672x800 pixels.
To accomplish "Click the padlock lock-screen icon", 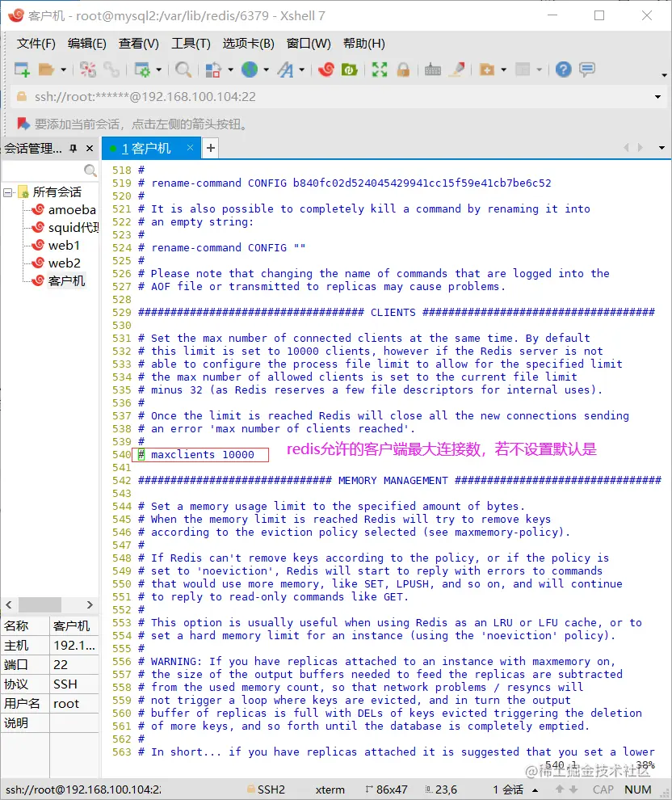I will pos(403,69).
